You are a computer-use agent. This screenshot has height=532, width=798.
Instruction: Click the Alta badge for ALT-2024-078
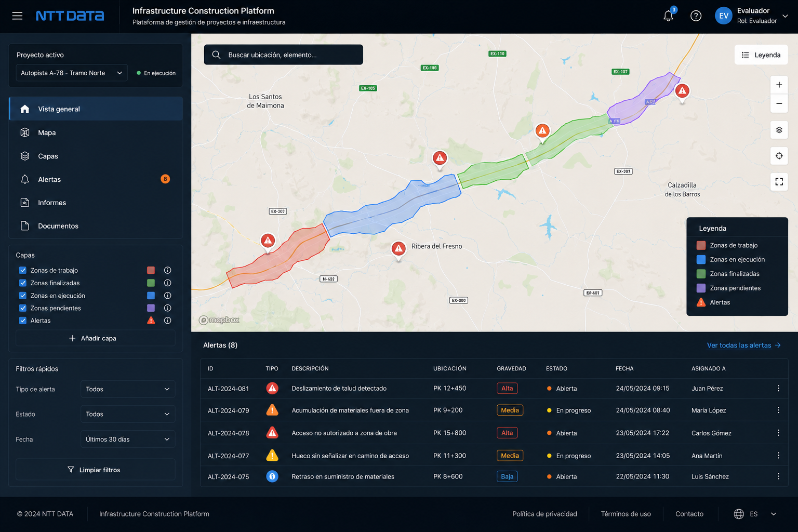point(507,433)
